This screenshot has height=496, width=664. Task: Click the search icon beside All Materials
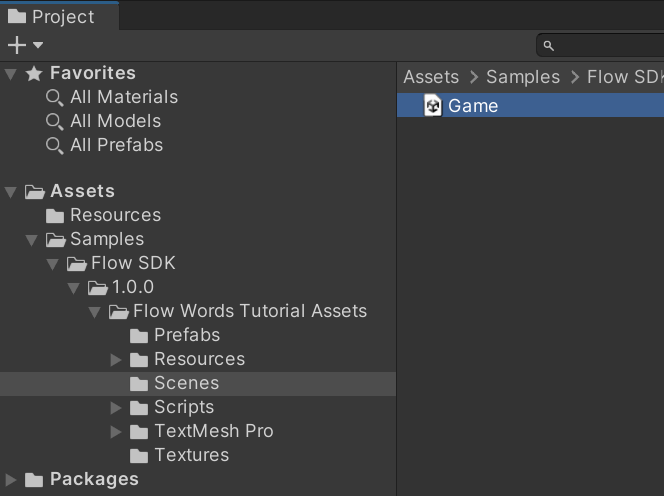click(55, 97)
